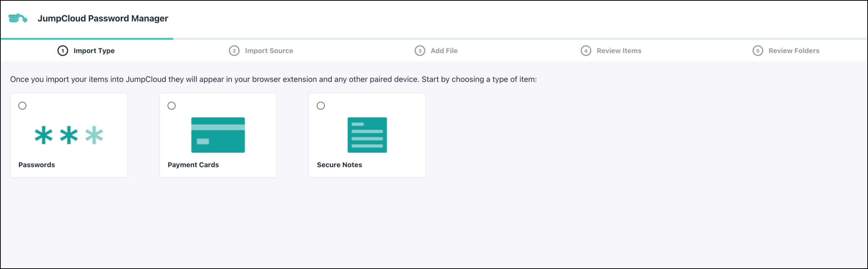The width and height of the screenshot is (868, 269).
Task: Click the Payment Cards credit card icon
Action: pyautogui.click(x=218, y=135)
